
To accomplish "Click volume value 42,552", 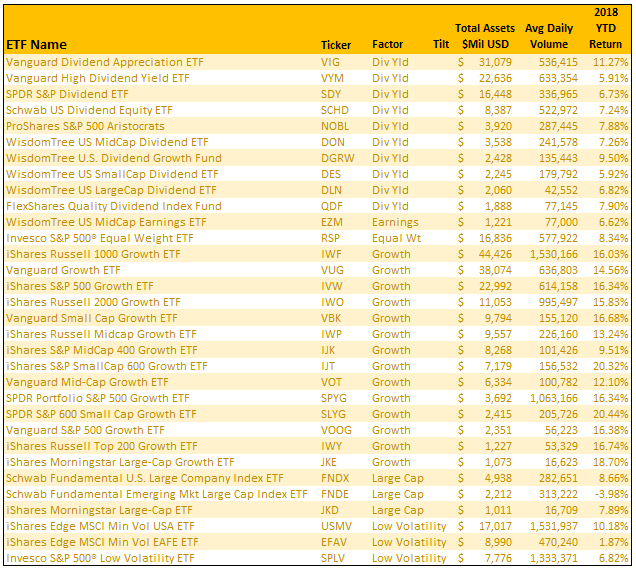I will 561,190.
